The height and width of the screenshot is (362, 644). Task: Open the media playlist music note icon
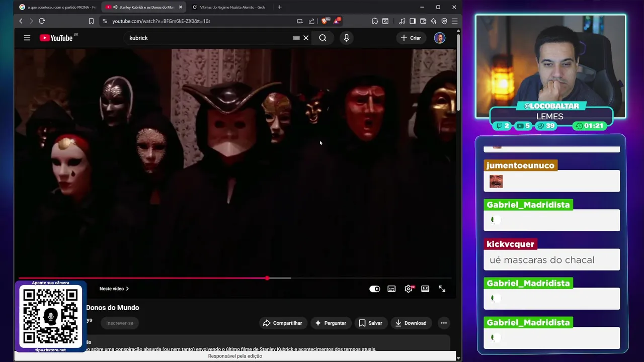tap(402, 21)
